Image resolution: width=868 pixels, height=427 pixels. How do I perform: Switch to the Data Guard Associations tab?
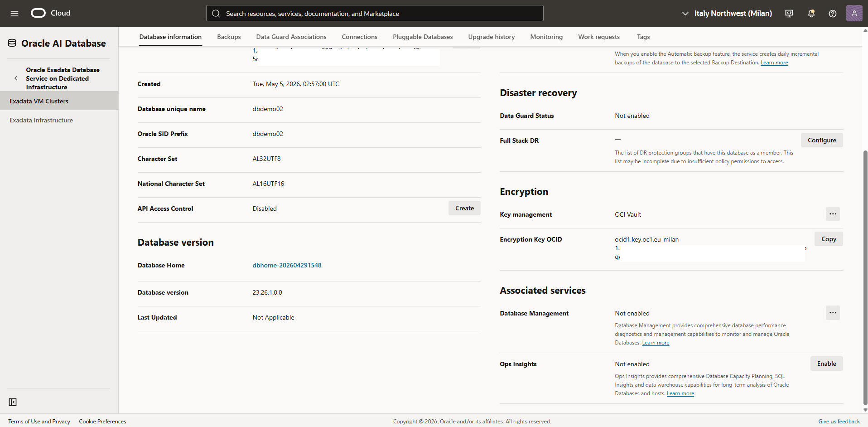(291, 37)
